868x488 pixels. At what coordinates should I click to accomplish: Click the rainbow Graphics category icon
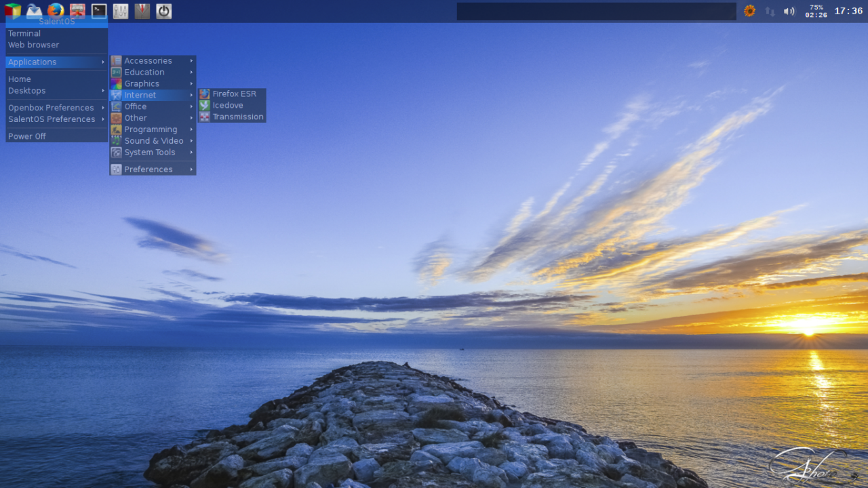click(116, 83)
